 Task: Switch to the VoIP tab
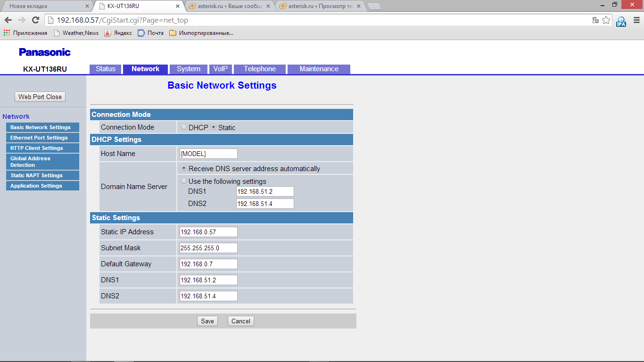pyautogui.click(x=220, y=69)
